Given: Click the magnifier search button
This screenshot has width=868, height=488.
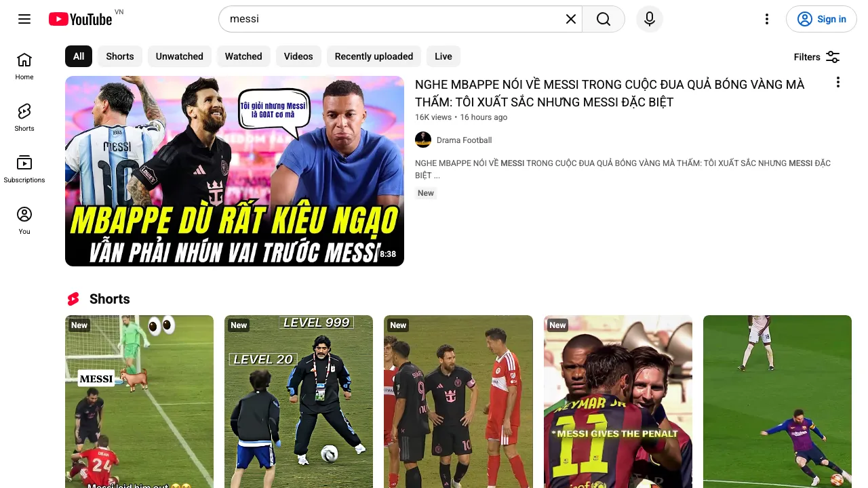Looking at the screenshot, I should coord(604,19).
